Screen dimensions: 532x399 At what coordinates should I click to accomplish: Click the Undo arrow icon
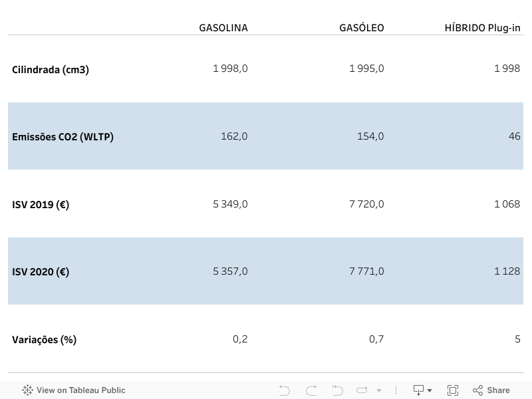pyautogui.click(x=285, y=390)
